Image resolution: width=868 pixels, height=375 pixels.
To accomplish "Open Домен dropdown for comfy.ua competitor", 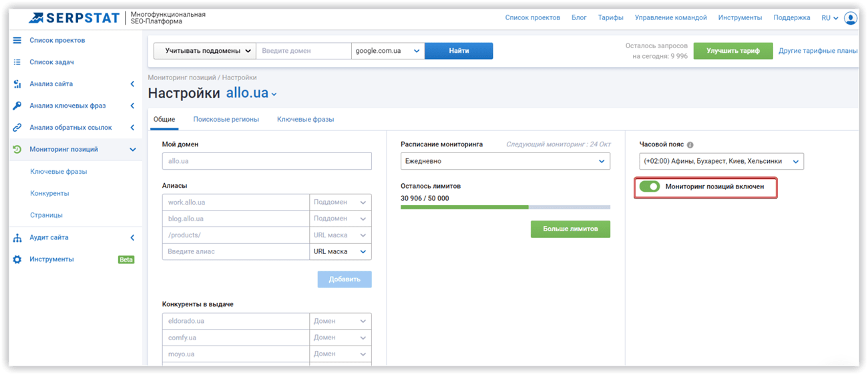I will tap(341, 338).
